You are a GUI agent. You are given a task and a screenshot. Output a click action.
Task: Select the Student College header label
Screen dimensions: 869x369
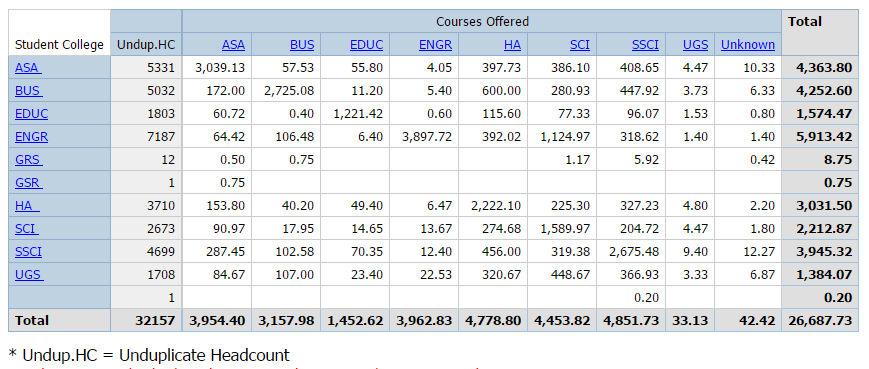tap(59, 44)
